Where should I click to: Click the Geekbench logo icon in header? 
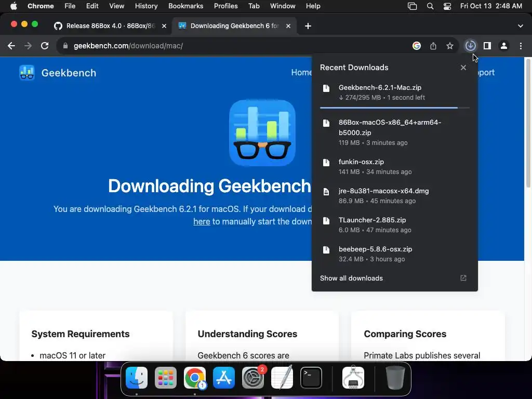click(x=27, y=73)
